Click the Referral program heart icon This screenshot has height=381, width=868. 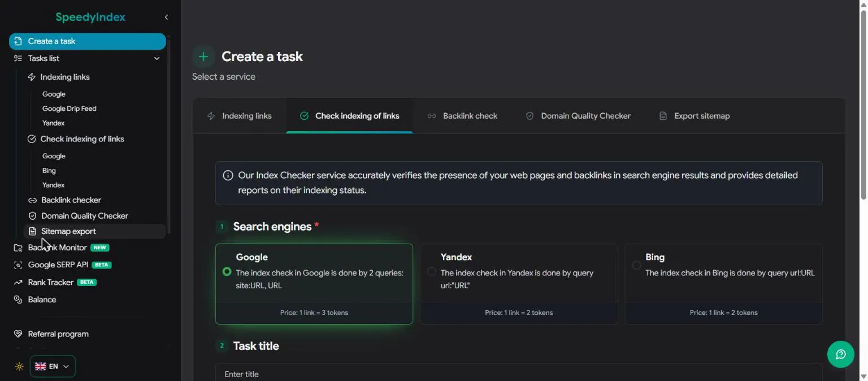[18, 334]
